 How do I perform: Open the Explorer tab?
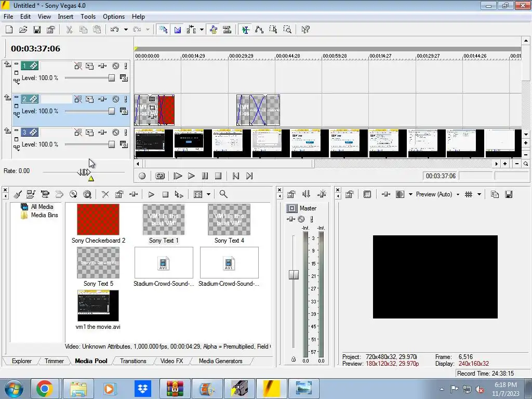tap(22, 361)
